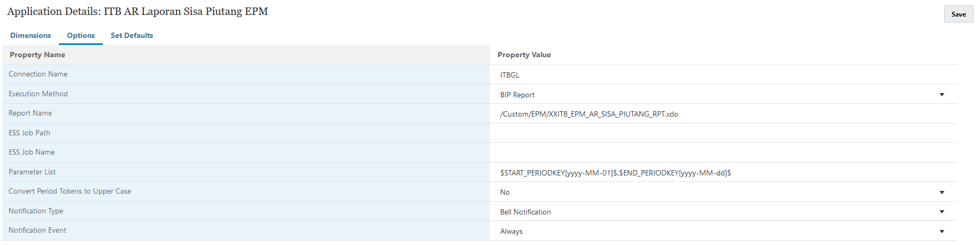This screenshot has height=245, width=980.
Task: Open the Set Defaults tab
Action: point(132,35)
